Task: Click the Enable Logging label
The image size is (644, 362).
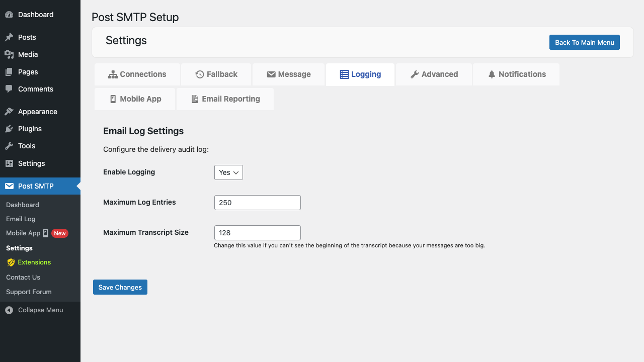Action: click(129, 172)
